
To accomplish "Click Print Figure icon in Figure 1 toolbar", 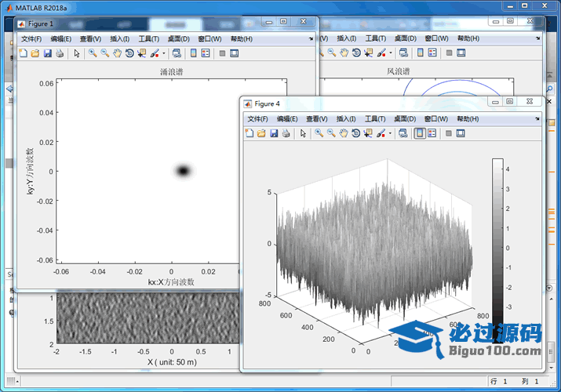I will coord(59,53).
